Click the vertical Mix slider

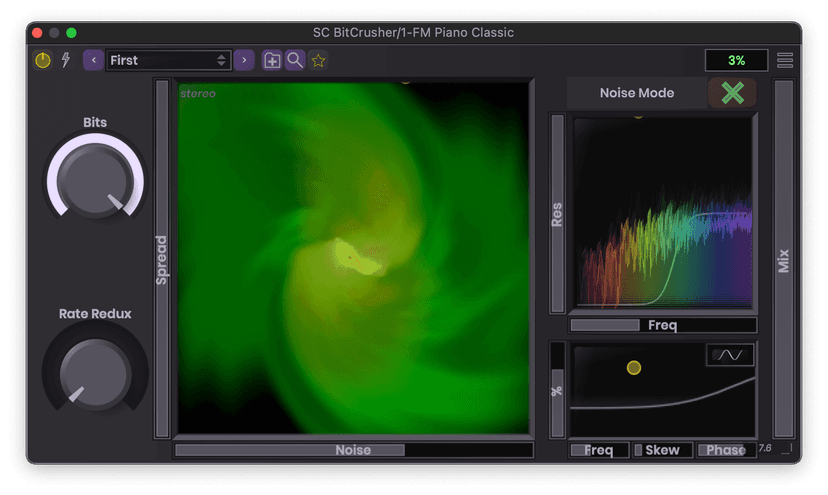(784, 260)
